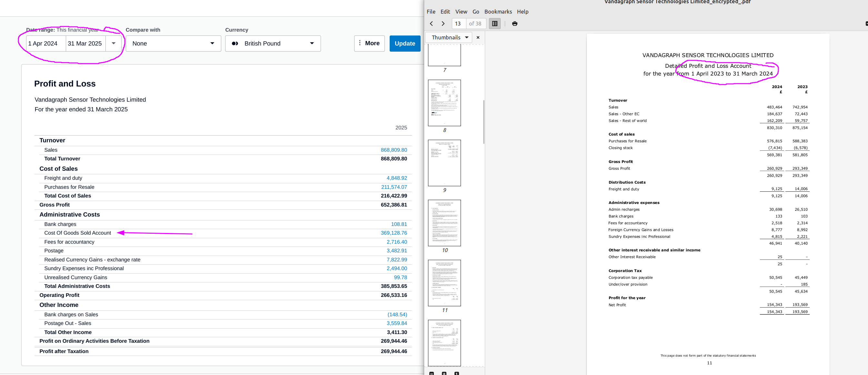
Task: Zoom in thumbnails with plus icon
Action: click(444, 373)
